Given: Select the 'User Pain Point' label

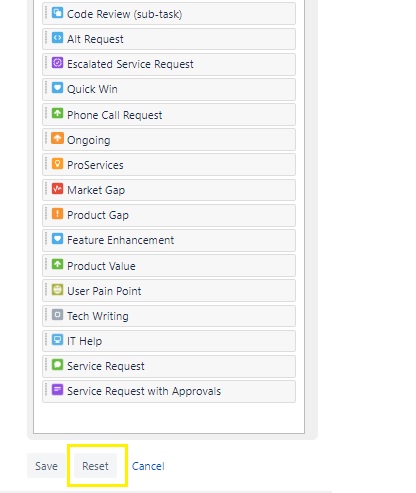Looking at the screenshot, I should (104, 291).
